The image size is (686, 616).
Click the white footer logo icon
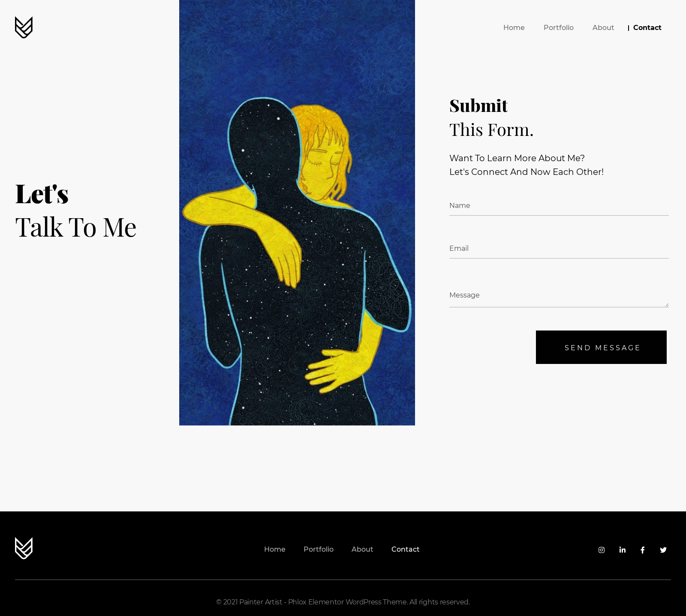[24, 548]
